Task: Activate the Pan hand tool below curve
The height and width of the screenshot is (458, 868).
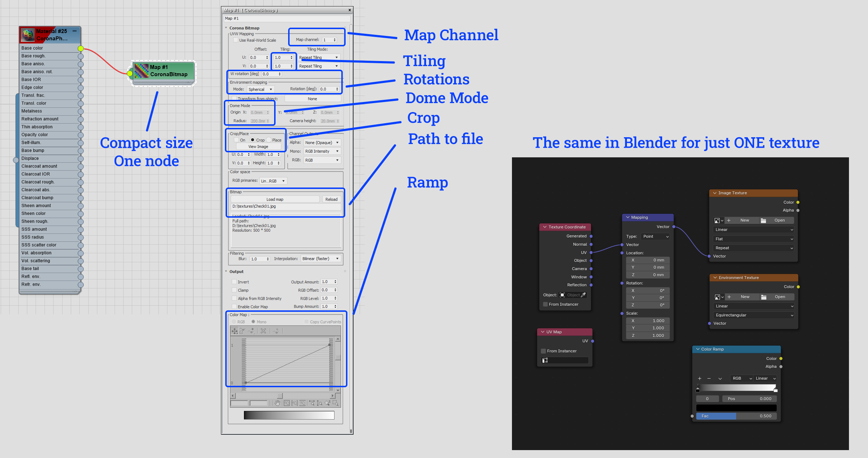Action: click(277, 403)
